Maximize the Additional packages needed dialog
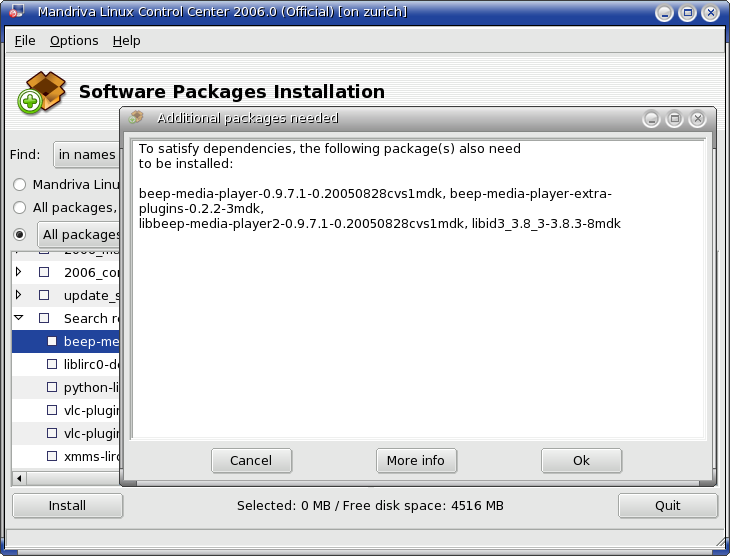This screenshot has height=556, width=730. coord(674,119)
